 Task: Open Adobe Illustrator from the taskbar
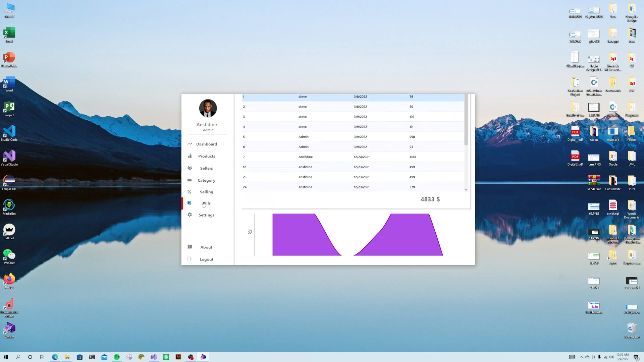178,357
